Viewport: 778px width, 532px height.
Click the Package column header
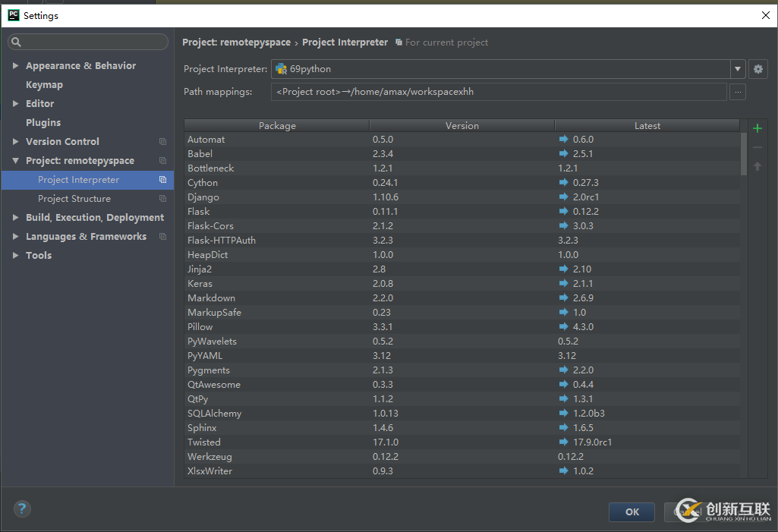point(277,126)
